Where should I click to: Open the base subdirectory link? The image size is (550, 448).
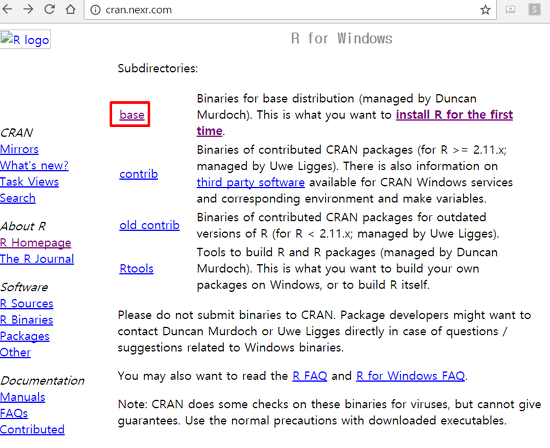(132, 115)
